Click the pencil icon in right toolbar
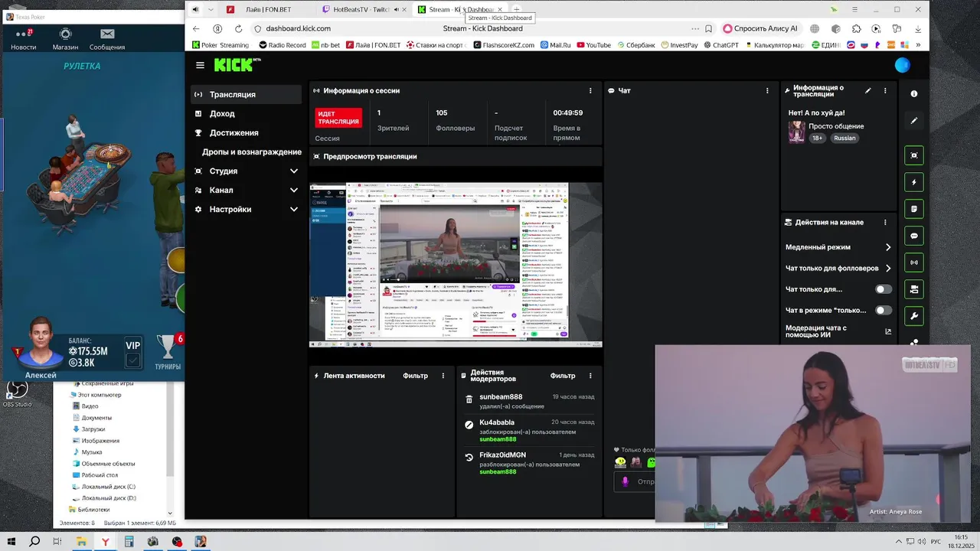The height and width of the screenshot is (551, 980). pos(914,121)
